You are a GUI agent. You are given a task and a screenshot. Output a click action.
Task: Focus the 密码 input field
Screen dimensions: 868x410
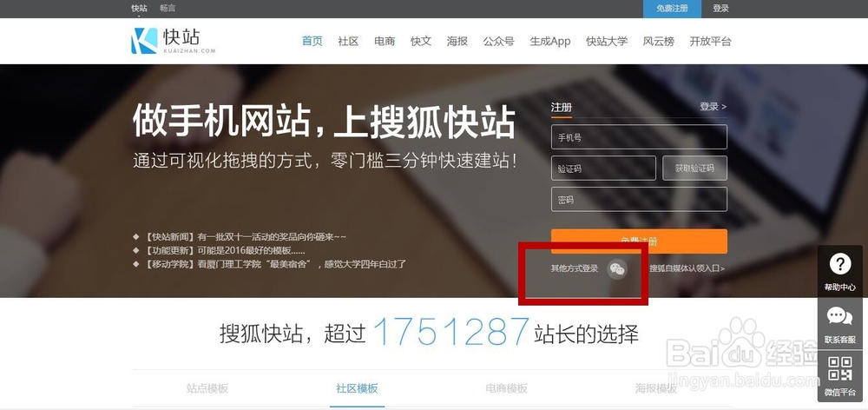(639, 200)
